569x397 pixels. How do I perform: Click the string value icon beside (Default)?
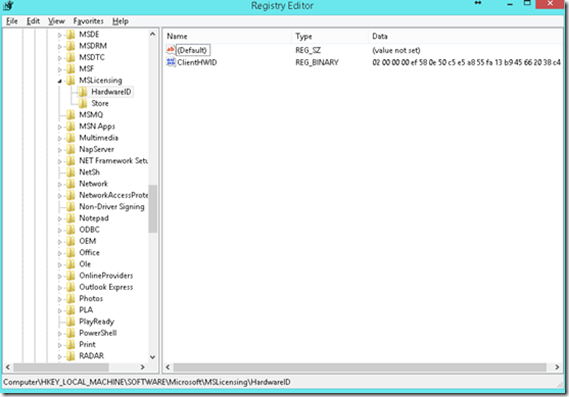171,50
